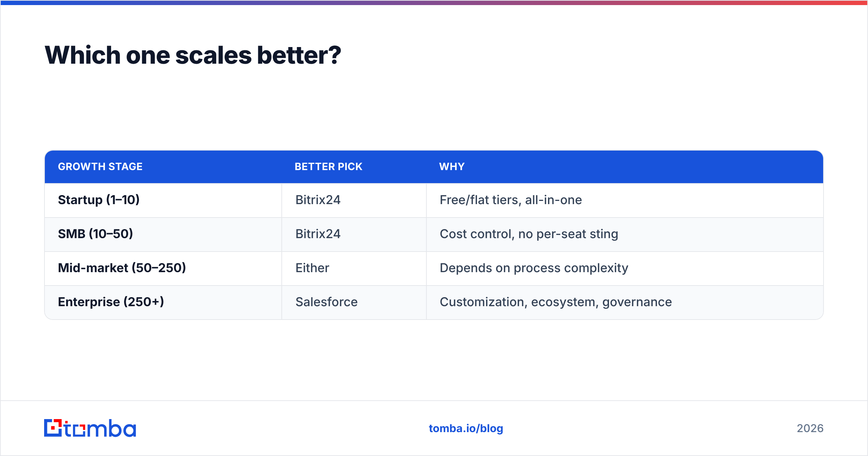Select the 'Which one scales better?' heading

pyautogui.click(x=193, y=55)
